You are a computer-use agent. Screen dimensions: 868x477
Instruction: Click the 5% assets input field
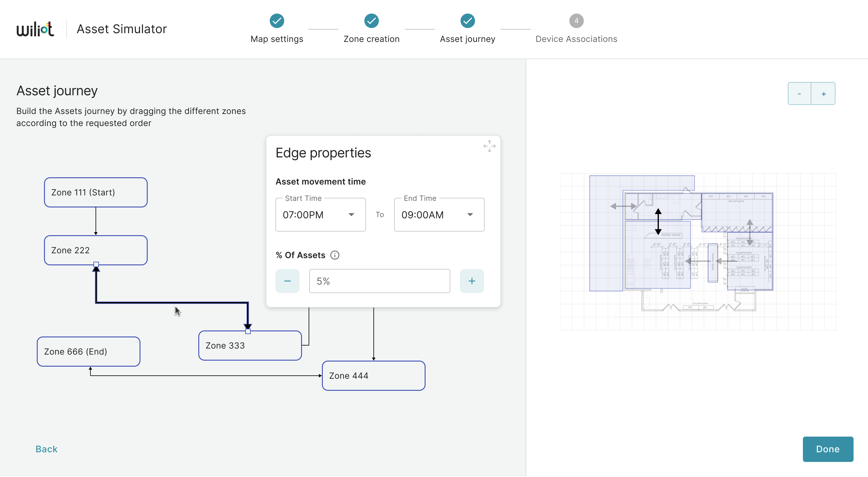pyautogui.click(x=379, y=281)
